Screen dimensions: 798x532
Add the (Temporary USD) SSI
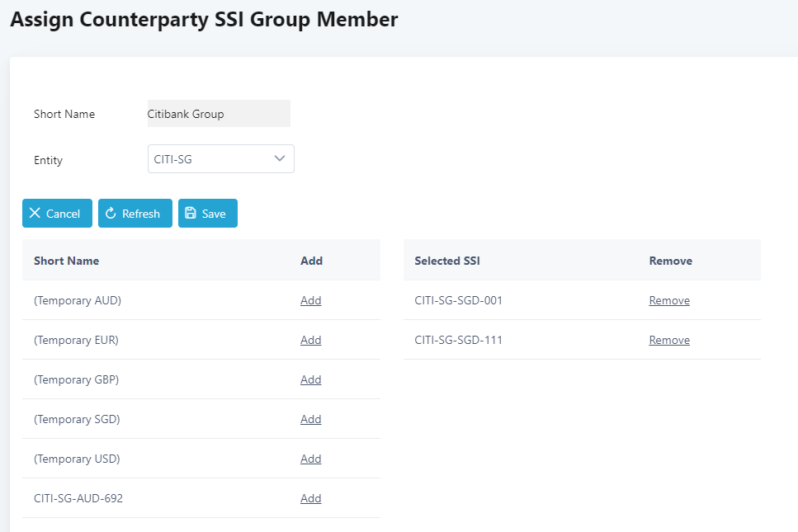pyautogui.click(x=310, y=459)
